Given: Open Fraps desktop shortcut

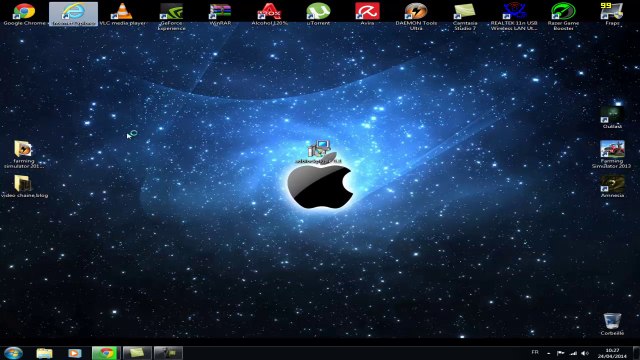Looking at the screenshot, I should pos(612,13).
